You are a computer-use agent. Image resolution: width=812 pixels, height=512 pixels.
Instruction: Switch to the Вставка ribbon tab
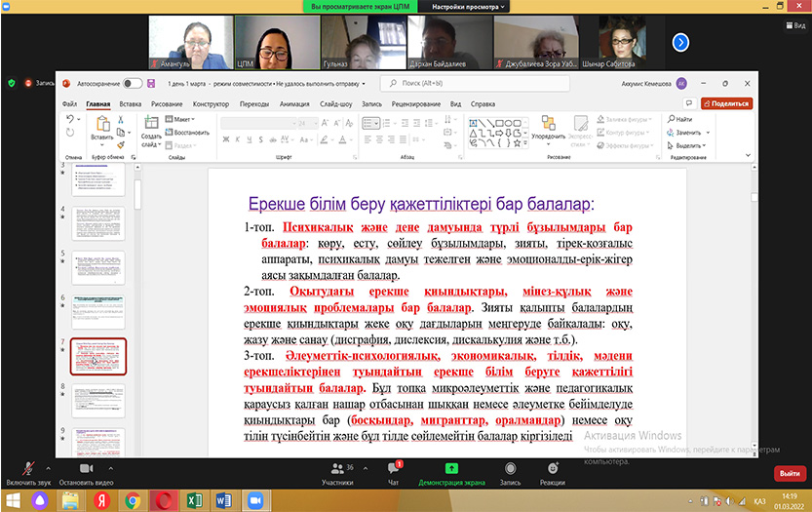(130, 103)
